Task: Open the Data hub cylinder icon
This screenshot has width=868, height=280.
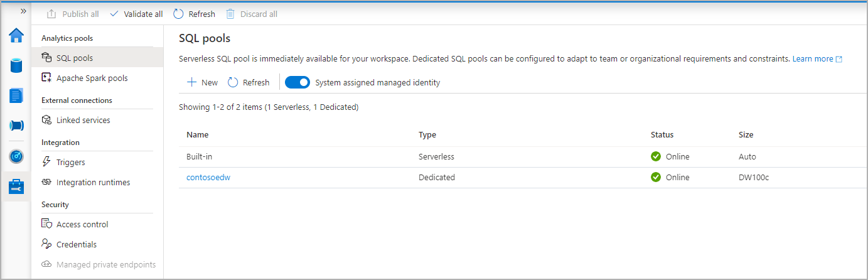Action: click(16, 65)
